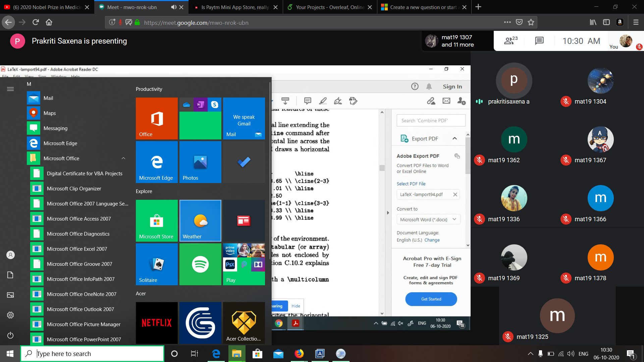Open the Acer Collection tile
The width and height of the screenshot is (644, 362).
pyautogui.click(x=244, y=323)
